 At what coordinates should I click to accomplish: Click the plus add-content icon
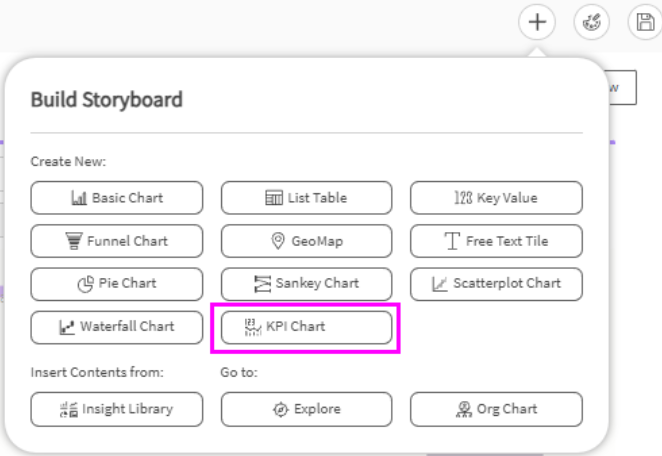(537, 22)
